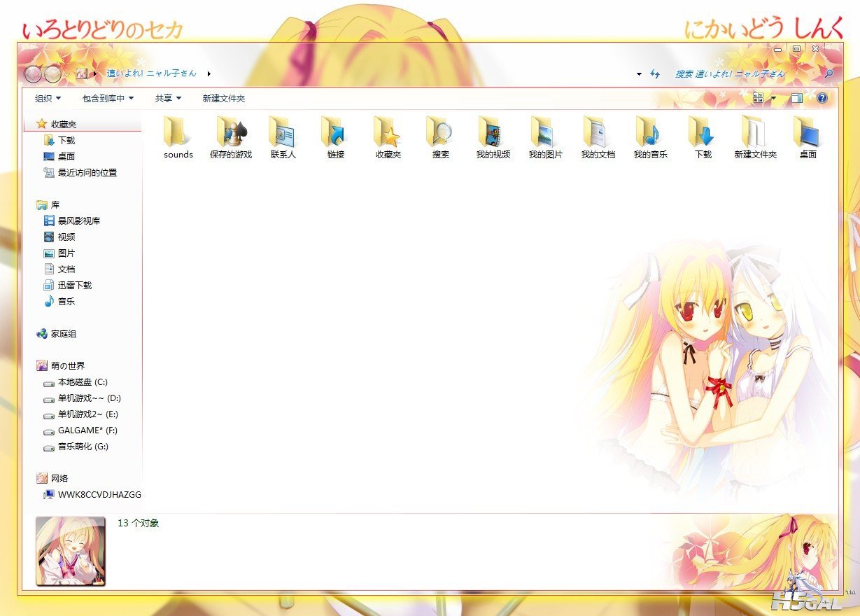Click the search magnifier icon

(x=829, y=73)
